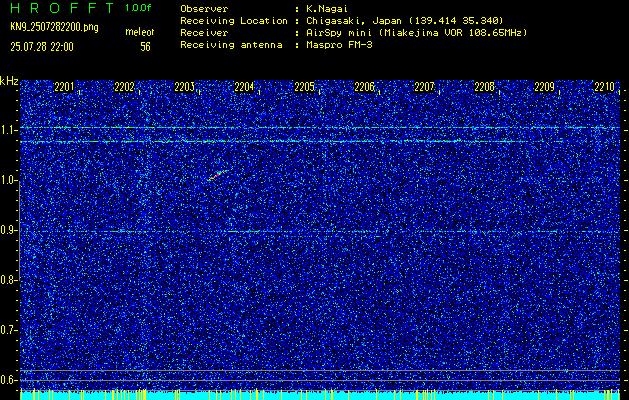Click the red meteor echo streak near 1.0 kHz
The height and width of the screenshot is (400, 629).
(217, 175)
